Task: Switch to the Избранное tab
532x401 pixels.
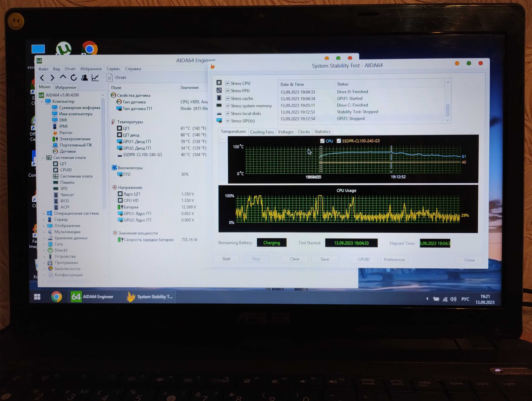Action: (66, 87)
